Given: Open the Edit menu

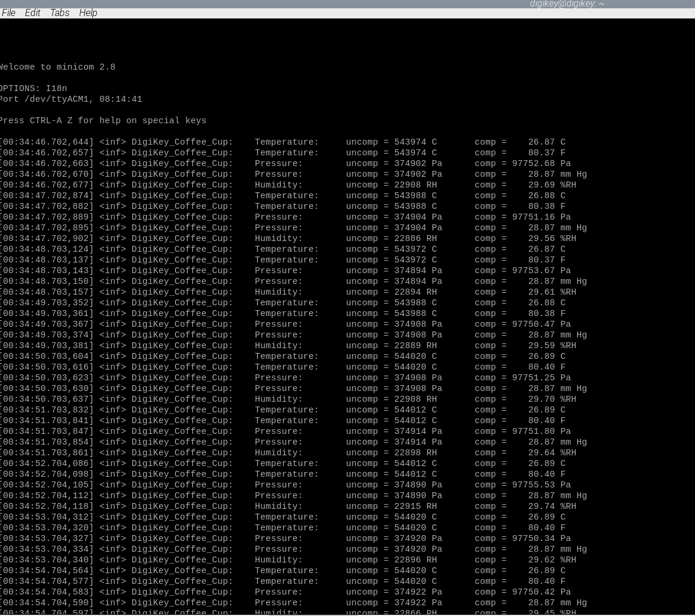Looking at the screenshot, I should point(32,13).
